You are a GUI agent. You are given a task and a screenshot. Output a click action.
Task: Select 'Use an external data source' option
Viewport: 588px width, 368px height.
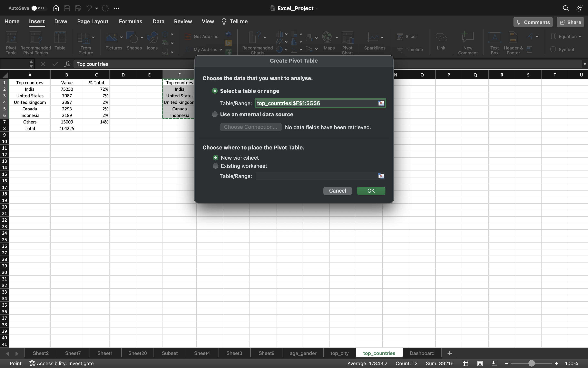point(215,114)
